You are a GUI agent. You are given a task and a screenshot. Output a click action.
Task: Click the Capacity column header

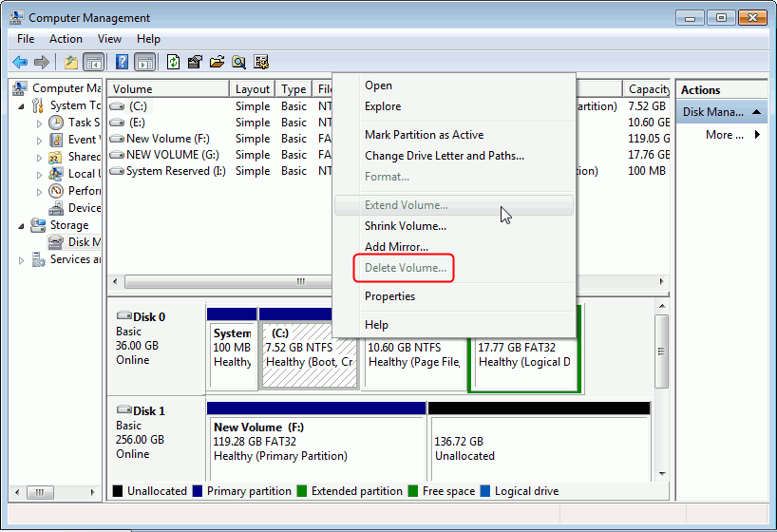646,88
